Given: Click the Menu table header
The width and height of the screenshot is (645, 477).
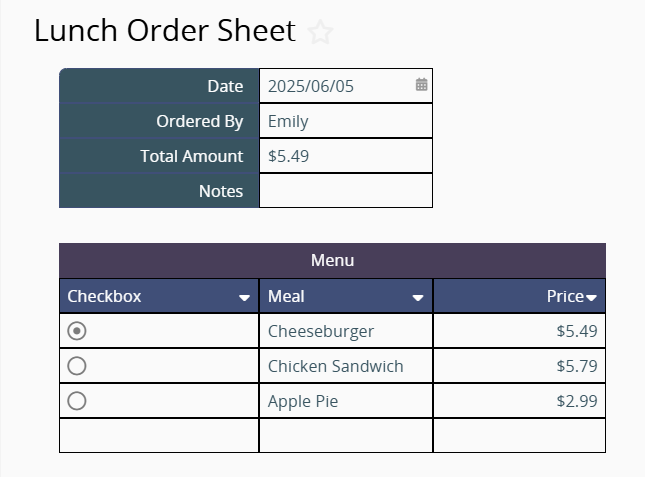Looking at the screenshot, I should (332, 260).
